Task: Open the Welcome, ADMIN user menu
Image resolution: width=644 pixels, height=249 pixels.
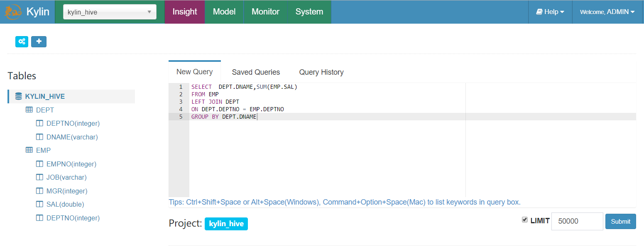Action: pyautogui.click(x=607, y=12)
